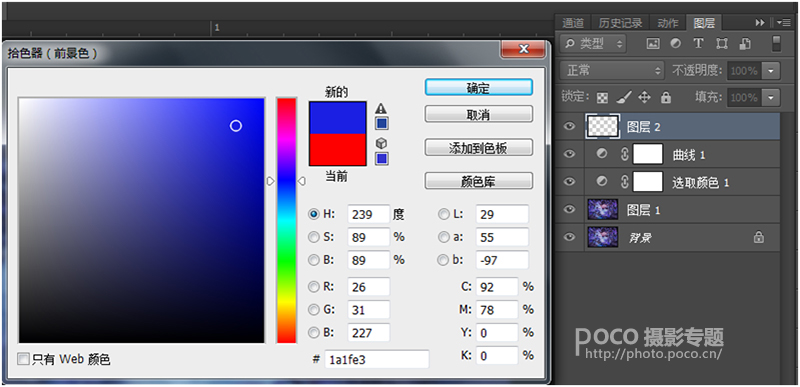Switch to the 通道 tab

click(572, 23)
